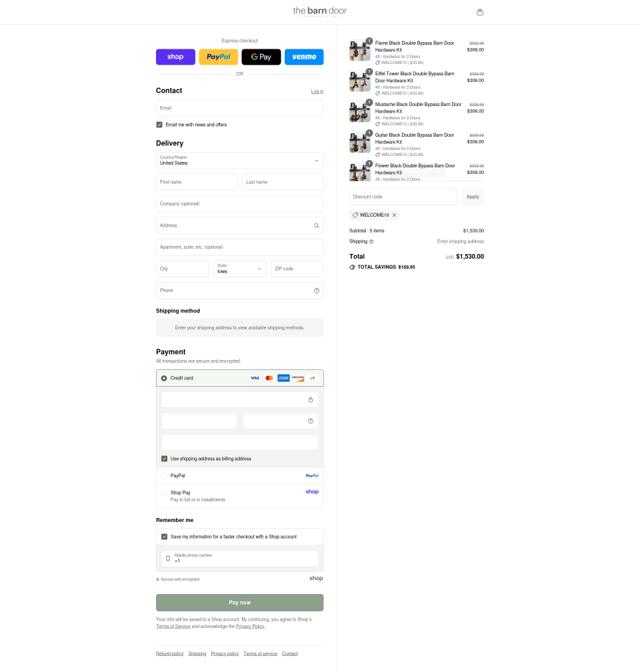Expand additional card brands indicator
This screenshot has height=670, width=640.
click(x=312, y=378)
